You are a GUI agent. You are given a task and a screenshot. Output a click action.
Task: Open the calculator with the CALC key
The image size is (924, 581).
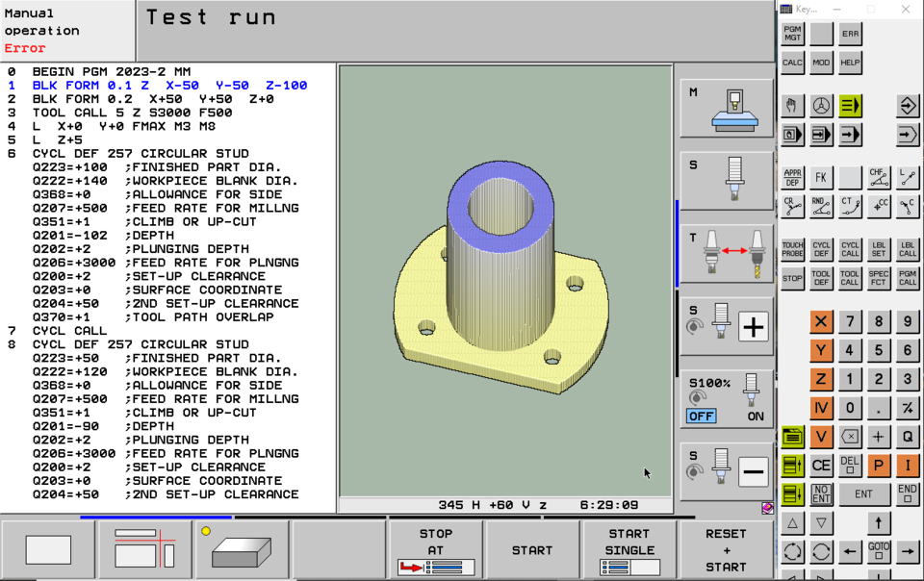click(791, 63)
